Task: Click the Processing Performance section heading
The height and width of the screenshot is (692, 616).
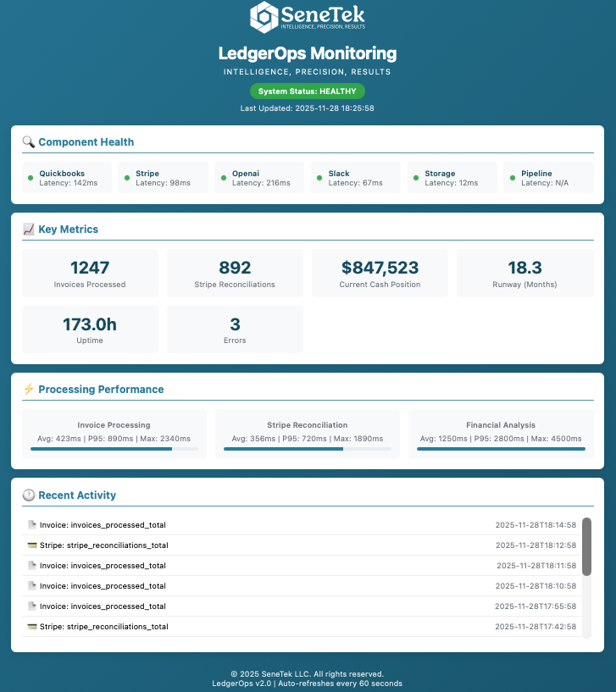Action: [101, 390]
